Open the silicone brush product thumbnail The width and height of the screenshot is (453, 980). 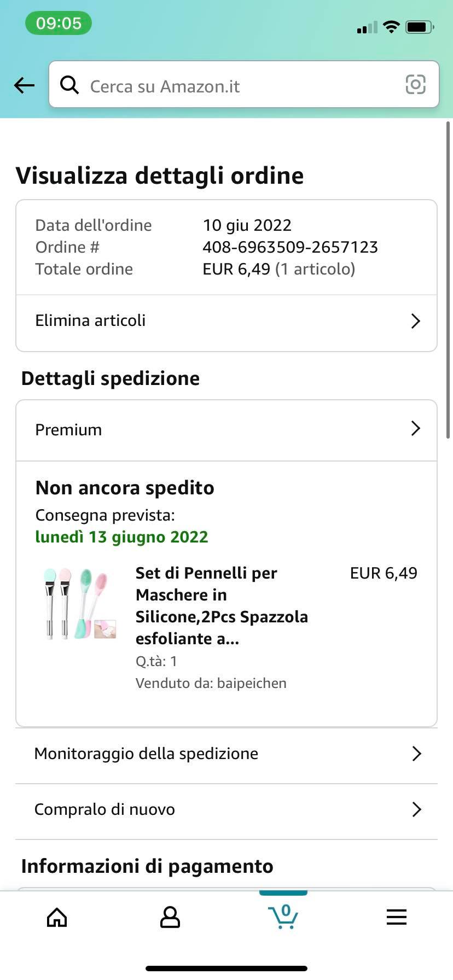[80, 604]
